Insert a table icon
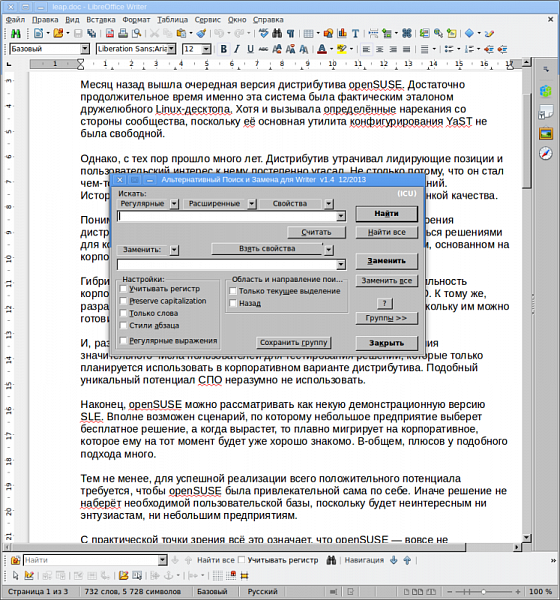This screenshot has height=600, width=560. click(x=309, y=34)
